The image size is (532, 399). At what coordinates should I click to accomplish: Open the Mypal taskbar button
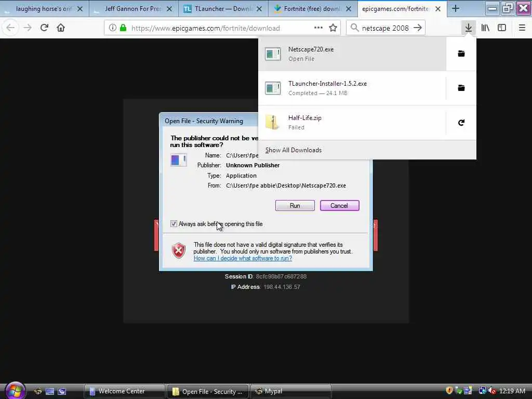coord(291,391)
